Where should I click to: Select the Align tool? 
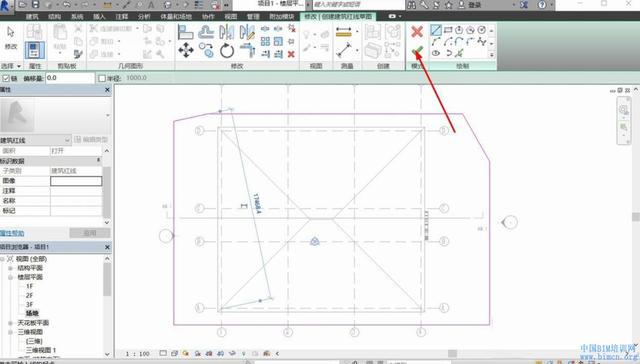185,32
